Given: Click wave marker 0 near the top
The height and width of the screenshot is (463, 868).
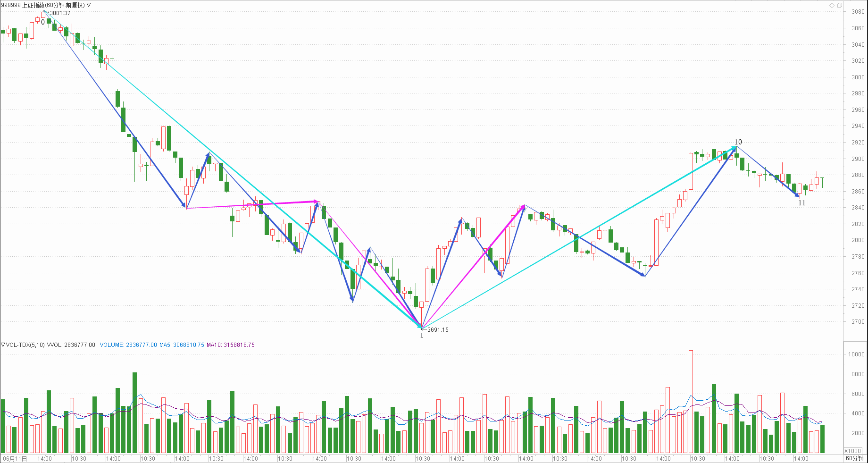Looking at the screenshot, I should [x=43, y=22].
